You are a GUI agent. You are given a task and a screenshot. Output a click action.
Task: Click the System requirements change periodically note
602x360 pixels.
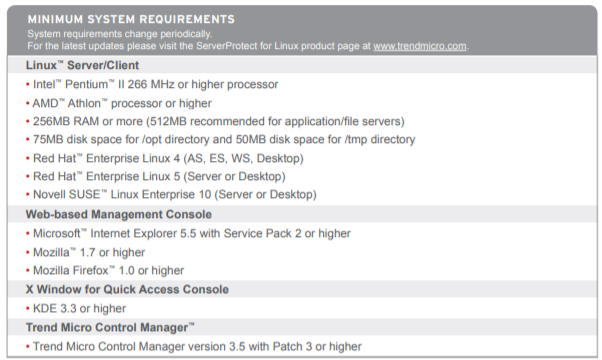click(x=120, y=34)
